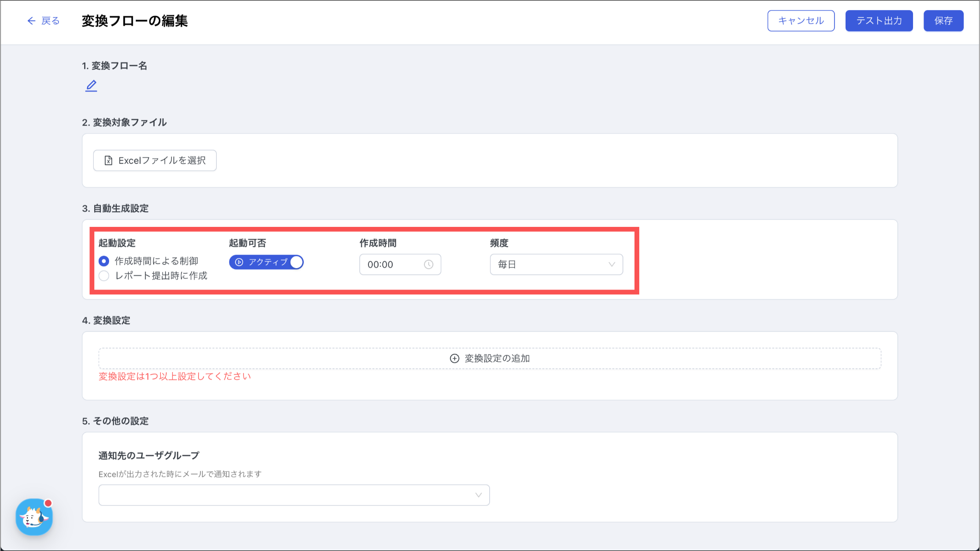The height and width of the screenshot is (551, 980).
Task: Open the chat support mascot icon
Action: [x=34, y=517]
